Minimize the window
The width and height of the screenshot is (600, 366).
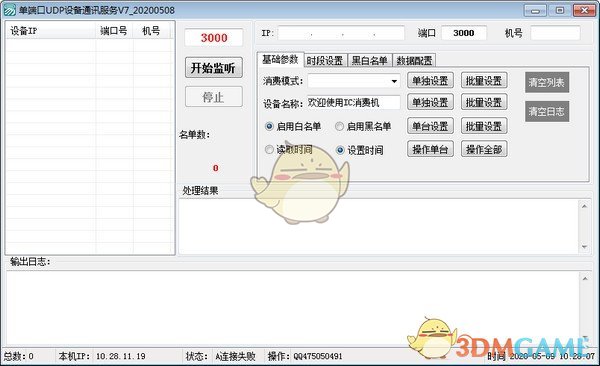coord(535,10)
